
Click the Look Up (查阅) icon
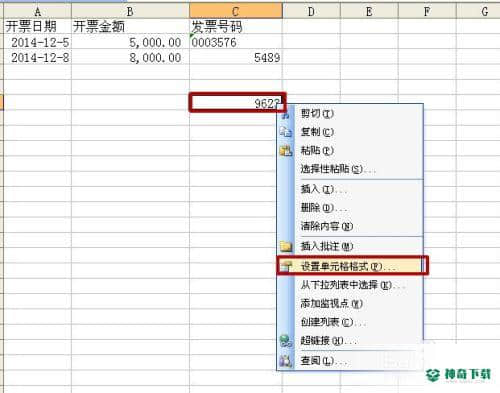point(286,361)
